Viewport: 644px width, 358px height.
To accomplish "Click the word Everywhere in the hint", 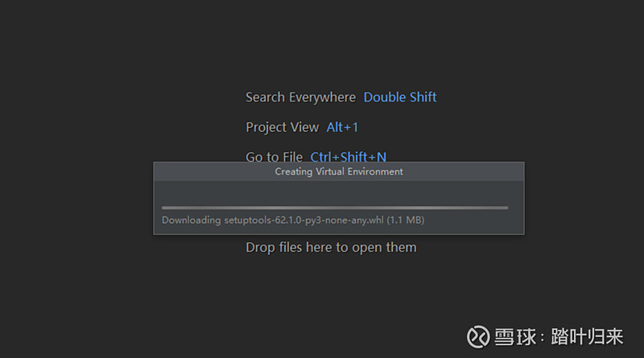I will (322, 97).
